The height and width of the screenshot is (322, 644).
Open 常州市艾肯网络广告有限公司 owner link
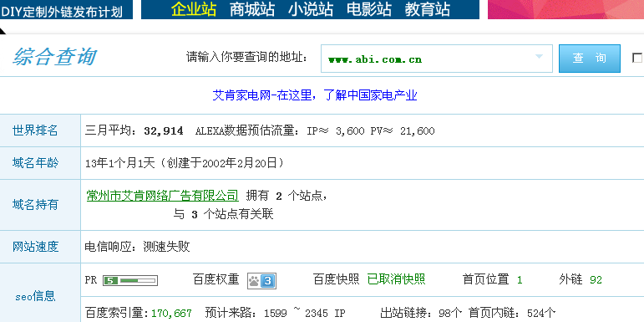coord(163,196)
